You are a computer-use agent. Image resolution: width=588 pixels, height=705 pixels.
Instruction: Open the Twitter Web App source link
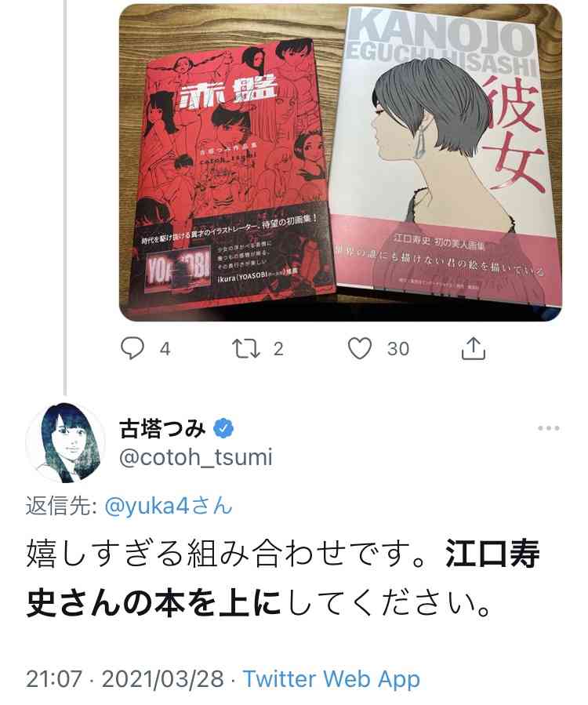point(332,679)
